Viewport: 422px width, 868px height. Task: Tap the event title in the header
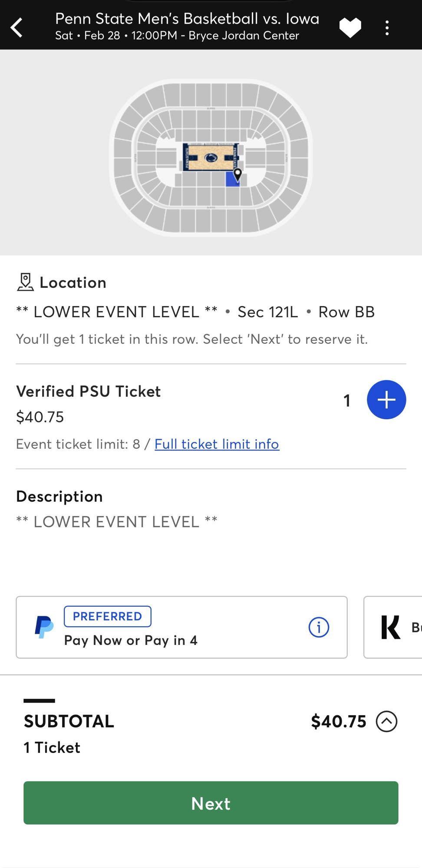187,19
